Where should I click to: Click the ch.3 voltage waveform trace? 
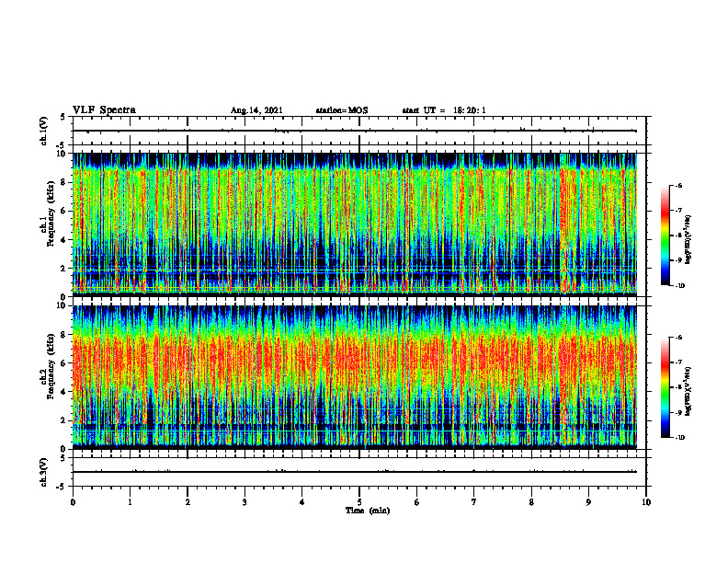[x=355, y=472]
